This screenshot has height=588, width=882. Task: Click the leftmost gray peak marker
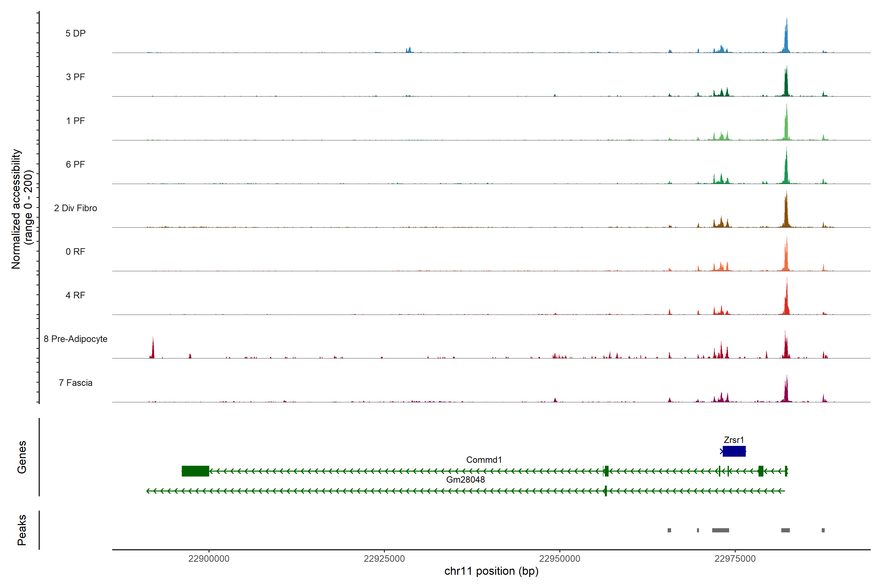(669, 530)
